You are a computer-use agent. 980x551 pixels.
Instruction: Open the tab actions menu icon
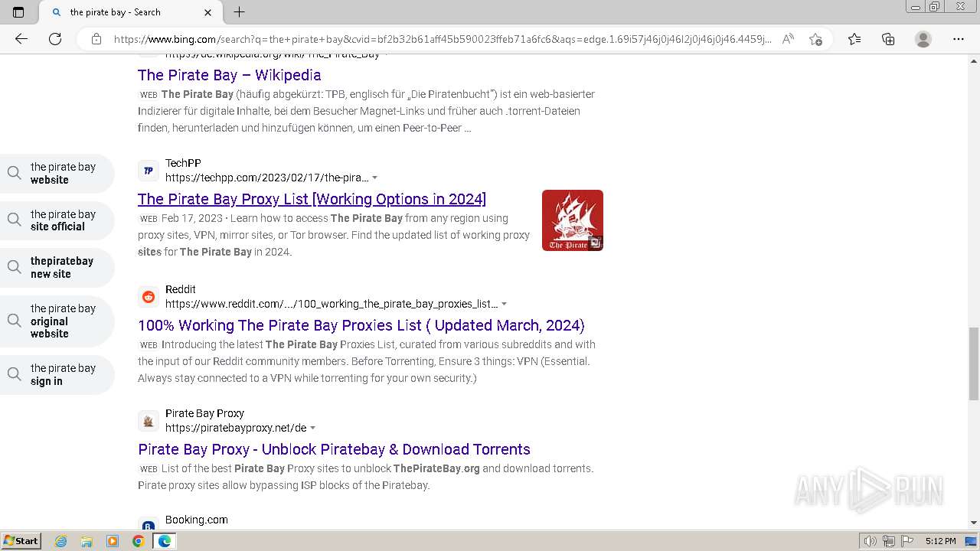click(18, 12)
